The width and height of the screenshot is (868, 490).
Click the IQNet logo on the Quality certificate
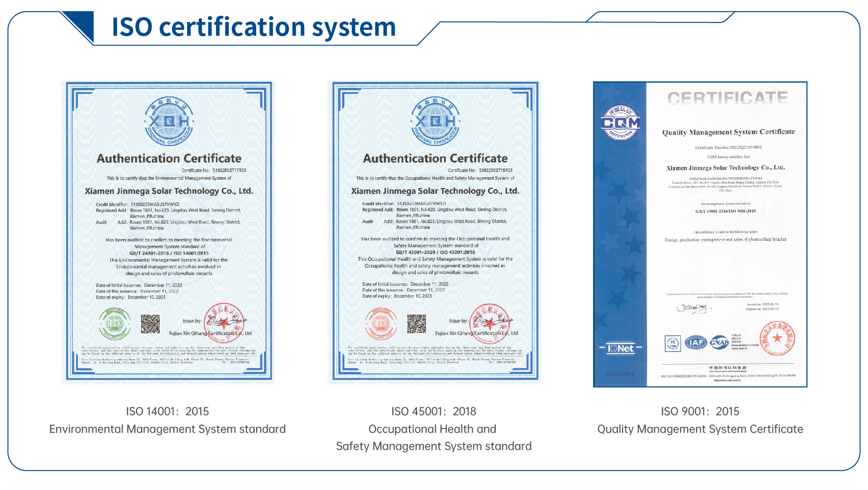[620, 348]
